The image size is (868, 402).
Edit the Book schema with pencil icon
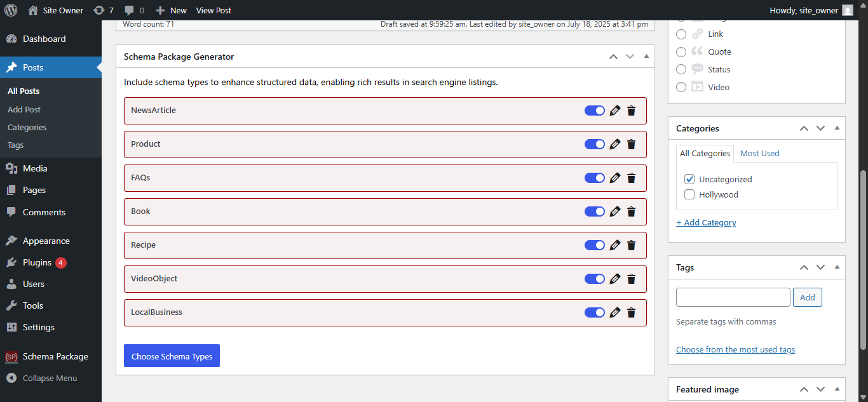[614, 211]
